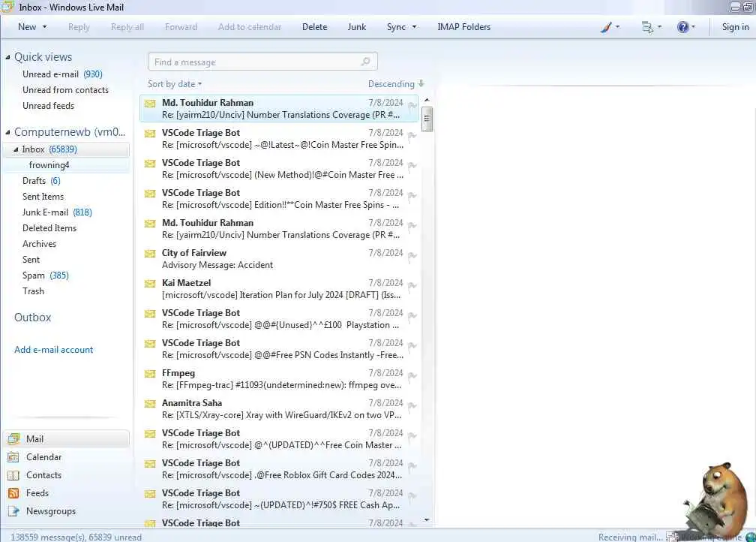
Task: Collapse the Computernewb account tree
Action: 7,132
